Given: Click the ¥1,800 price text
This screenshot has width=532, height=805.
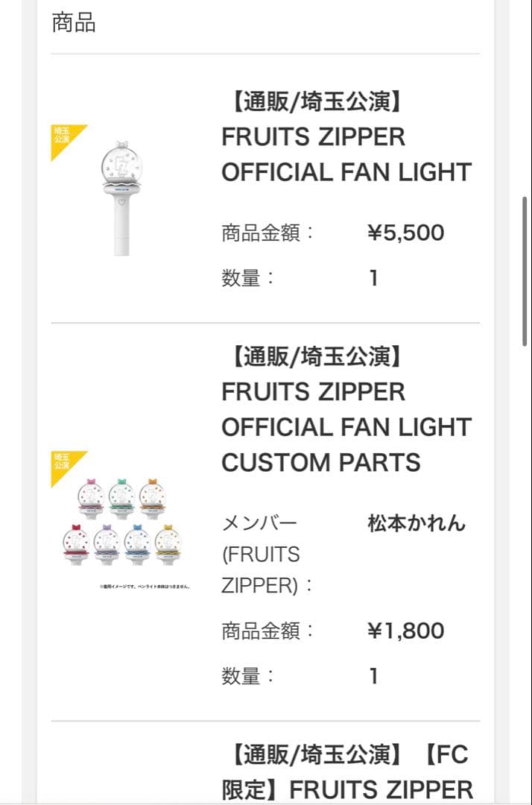Looking at the screenshot, I should [410, 630].
